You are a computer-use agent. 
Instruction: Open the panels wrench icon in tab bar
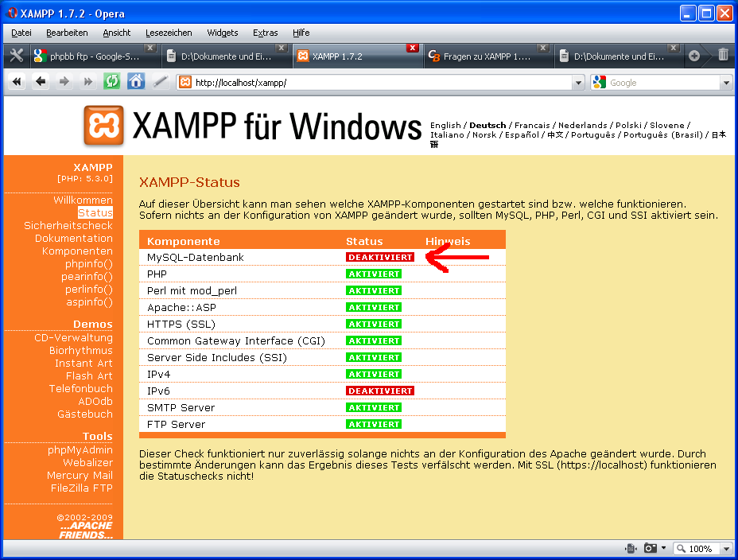pyautogui.click(x=17, y=56)
